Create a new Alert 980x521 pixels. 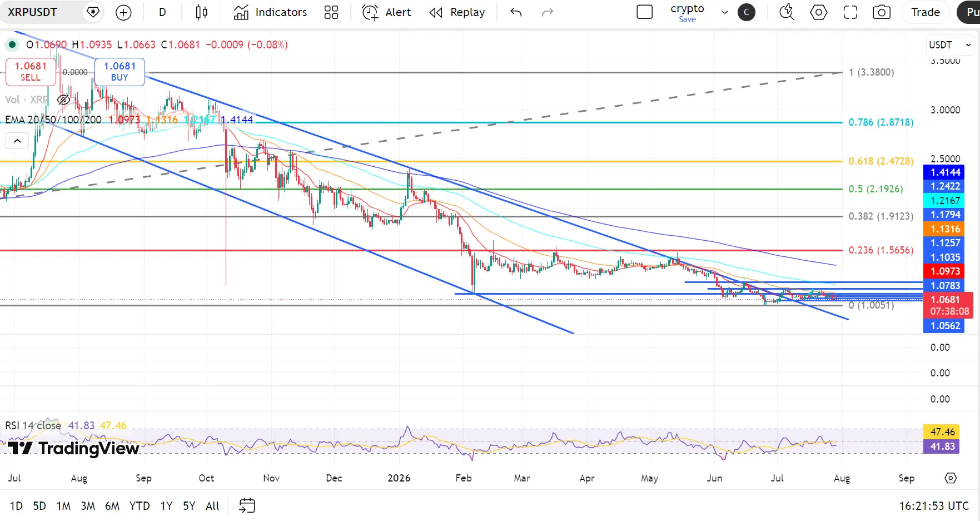pos(386,12)
